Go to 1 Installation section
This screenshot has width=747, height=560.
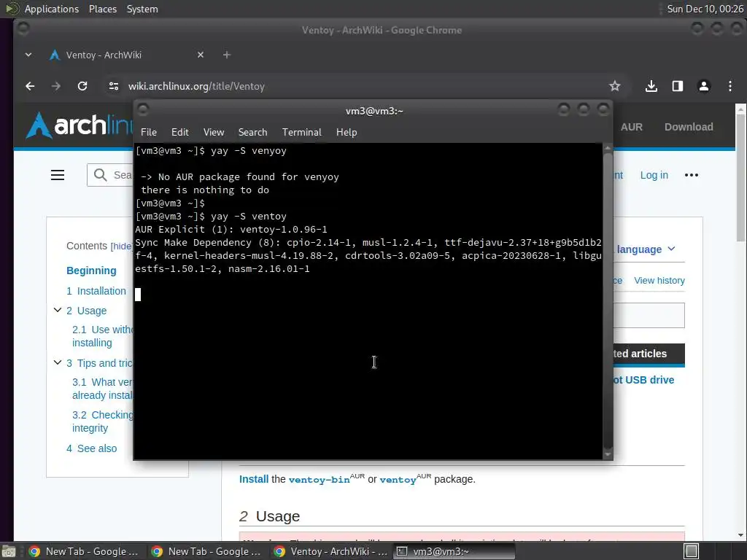[x=96, y=291]
